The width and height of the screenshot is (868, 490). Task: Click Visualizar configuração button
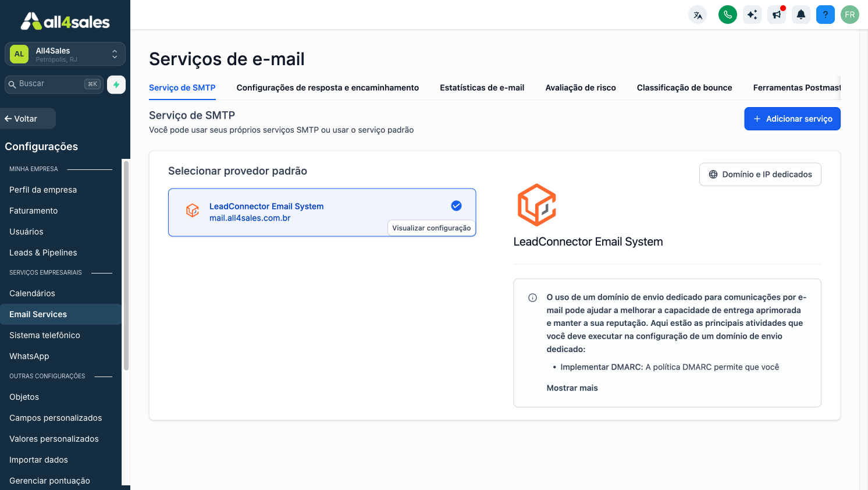(432, 228)
